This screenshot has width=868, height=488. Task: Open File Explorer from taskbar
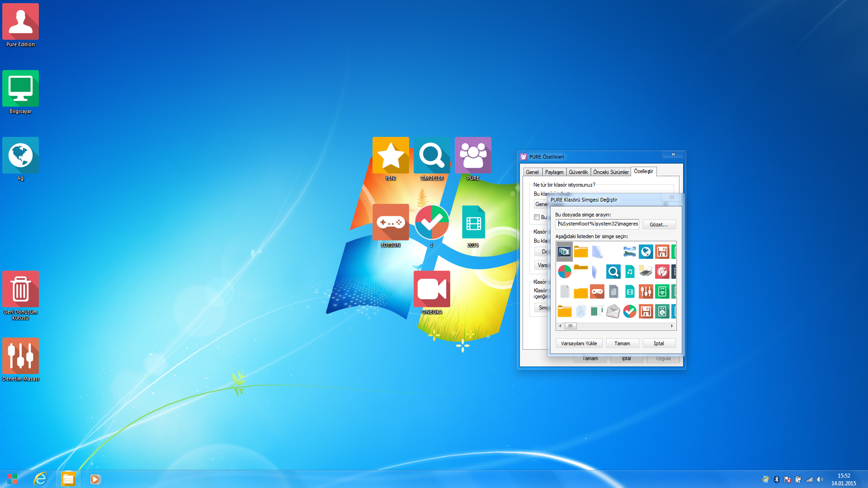(x=68, y=479)
